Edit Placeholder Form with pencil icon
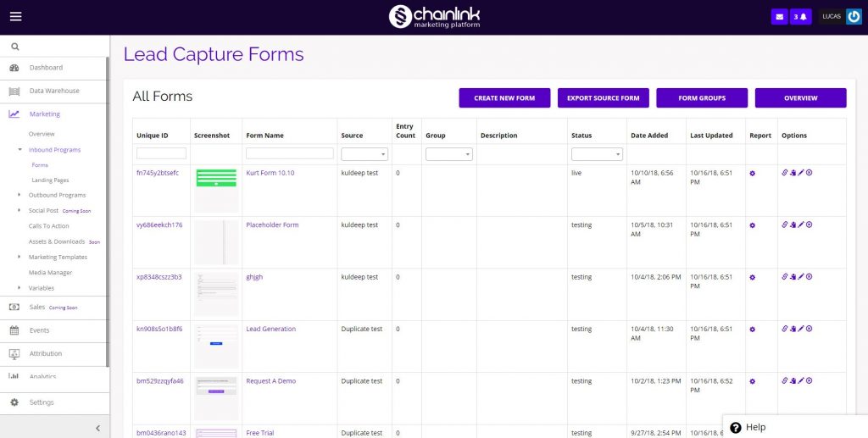 [800, 225]
